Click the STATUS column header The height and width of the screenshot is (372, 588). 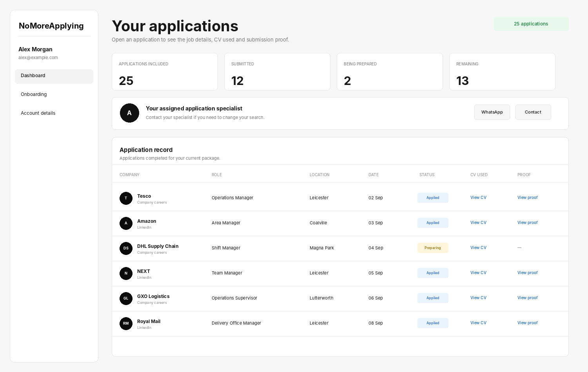coord(427,175)
